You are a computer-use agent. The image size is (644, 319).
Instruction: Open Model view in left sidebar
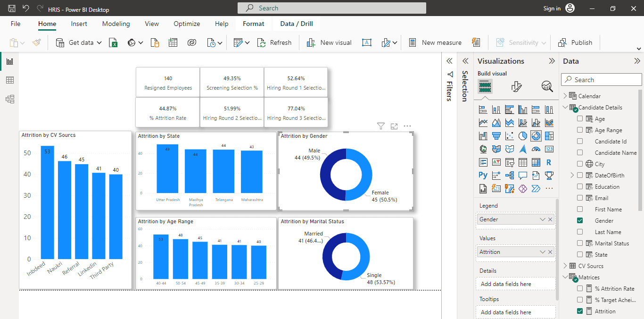pyautogui.click(x=9, y=99)
